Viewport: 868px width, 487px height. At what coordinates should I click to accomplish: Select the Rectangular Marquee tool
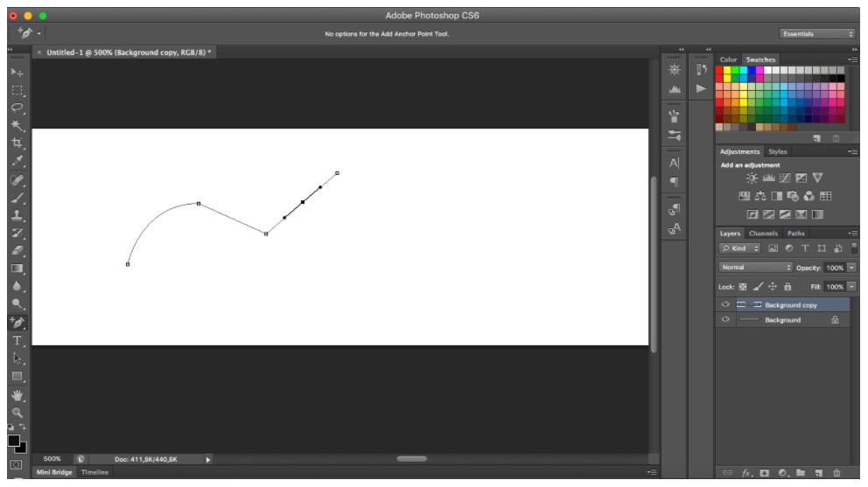tap(17, 90)
